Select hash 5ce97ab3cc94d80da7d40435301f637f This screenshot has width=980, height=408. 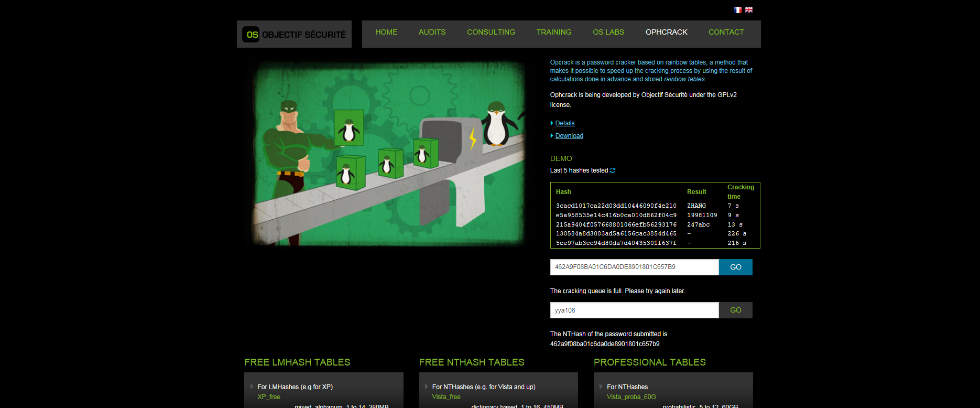coord(616,243)
